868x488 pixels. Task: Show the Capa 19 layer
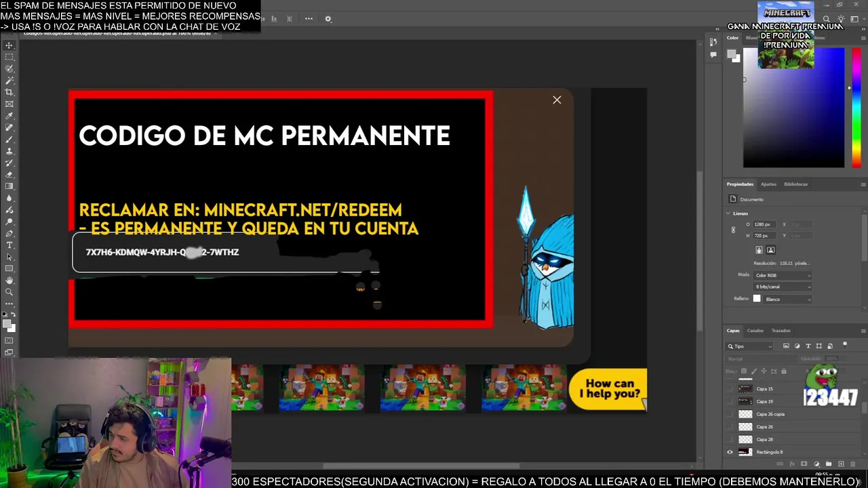click(730, 401)
